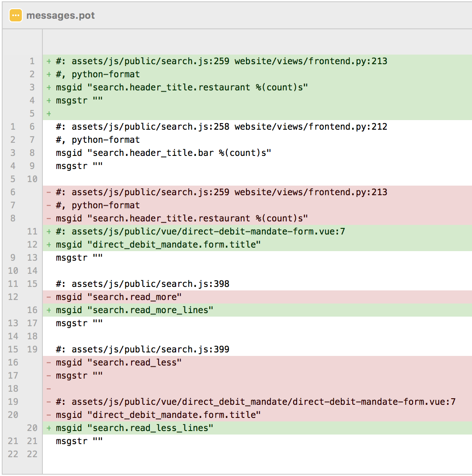Select the green added "search.header_title.restaurant" msgid line

(182, 87)
